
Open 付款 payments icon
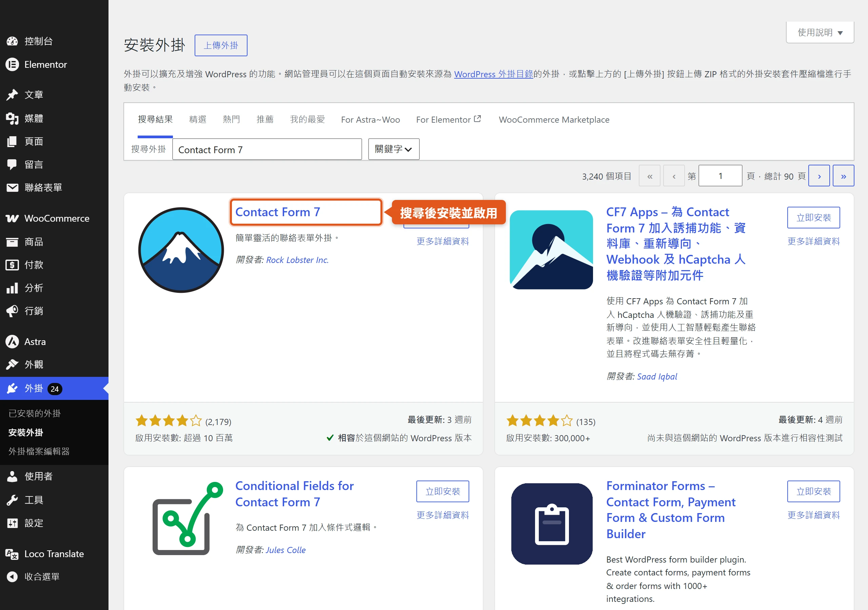pyautogui.click(x=12, y=265)
